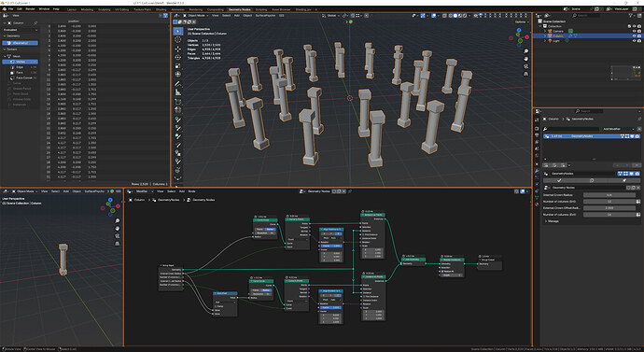644x352 pixels.
Task: Toggle solid viewport shading mode
Action: tap(455, 16)
